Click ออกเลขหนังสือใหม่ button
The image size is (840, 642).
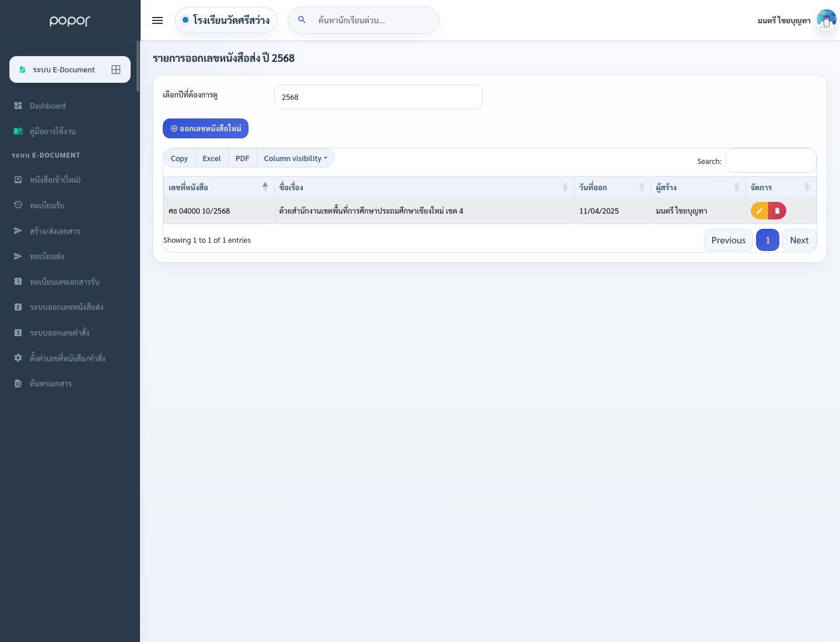tap(205, 128)
